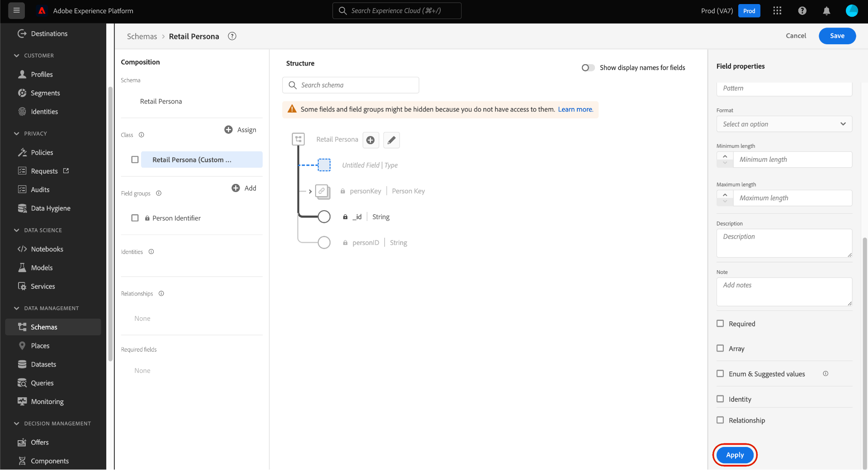Open the notifications bell
Screen dimensions: 868x470
pos(826,11)
